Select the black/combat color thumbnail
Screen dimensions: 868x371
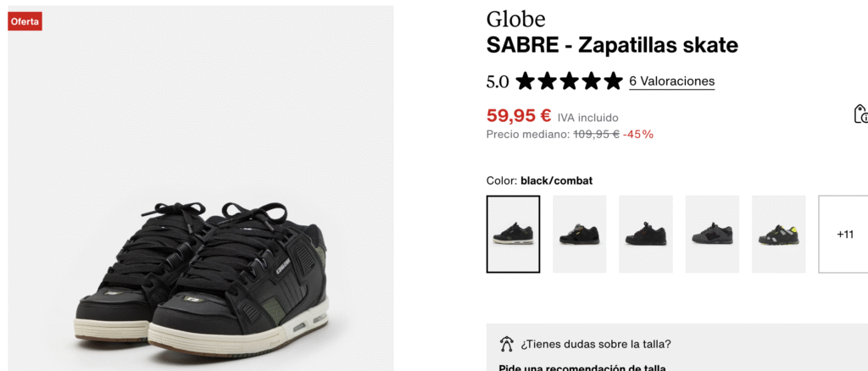point(513,234)
